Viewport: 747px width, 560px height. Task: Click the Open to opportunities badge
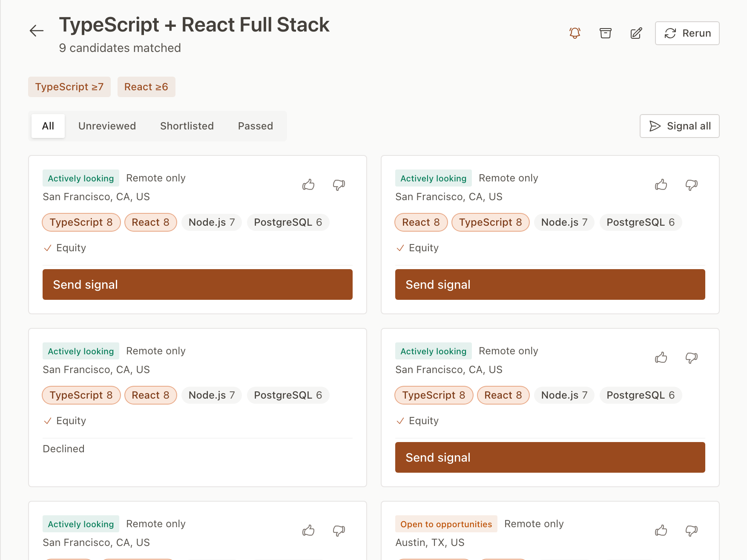446,524
